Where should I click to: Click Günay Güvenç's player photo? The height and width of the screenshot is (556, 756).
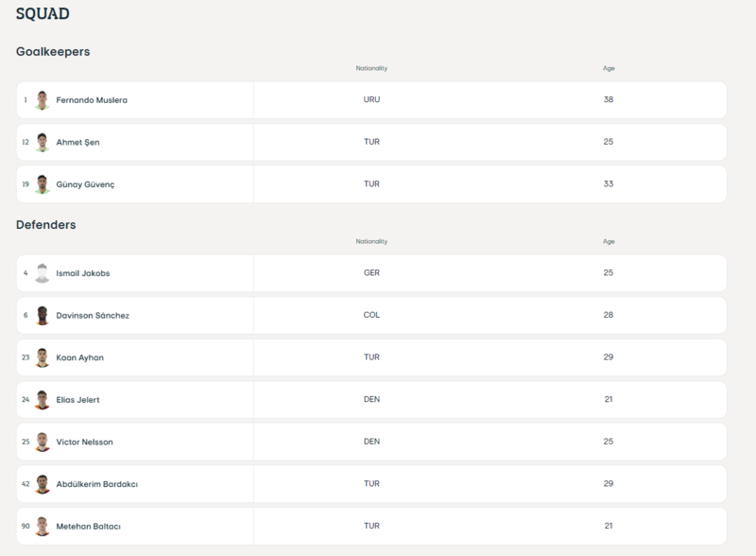(42, 184)
